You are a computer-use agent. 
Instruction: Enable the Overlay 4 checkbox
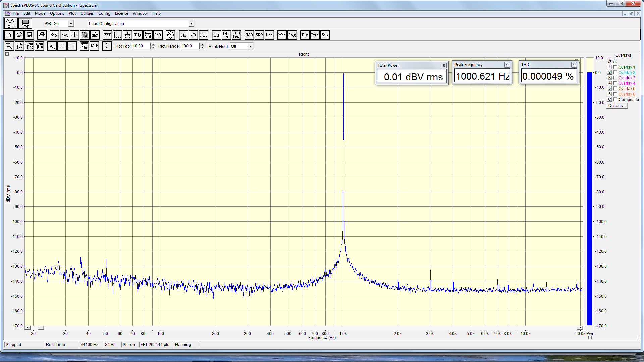click(x=615, y=83)
